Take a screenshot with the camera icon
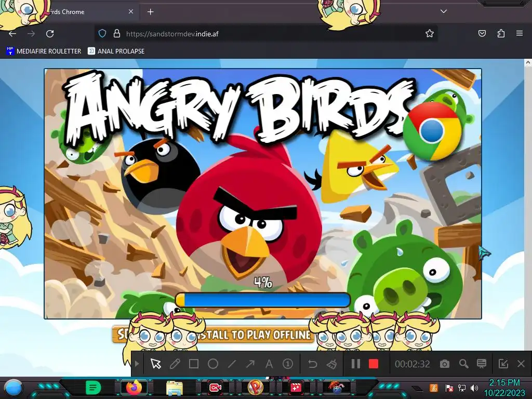This screenshot has width=532, height=399. [445, 364]
